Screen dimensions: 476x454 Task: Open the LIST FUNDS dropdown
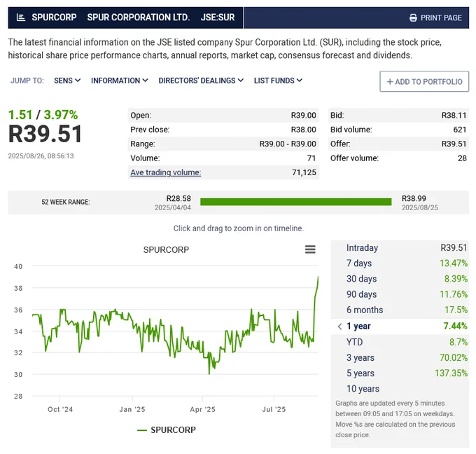click(x=278, y=81)
